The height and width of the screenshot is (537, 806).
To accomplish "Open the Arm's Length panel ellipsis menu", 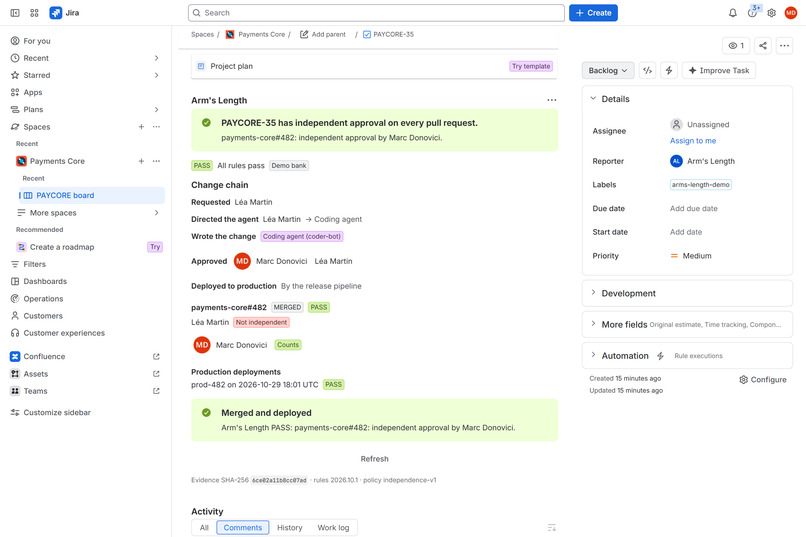I will [x=552, y=100].
